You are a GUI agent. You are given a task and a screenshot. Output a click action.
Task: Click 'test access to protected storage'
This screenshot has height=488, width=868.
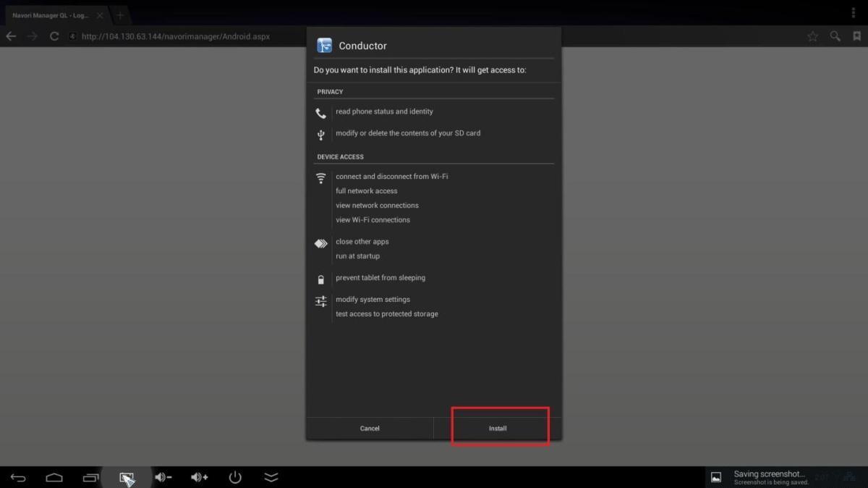[386, 314]
